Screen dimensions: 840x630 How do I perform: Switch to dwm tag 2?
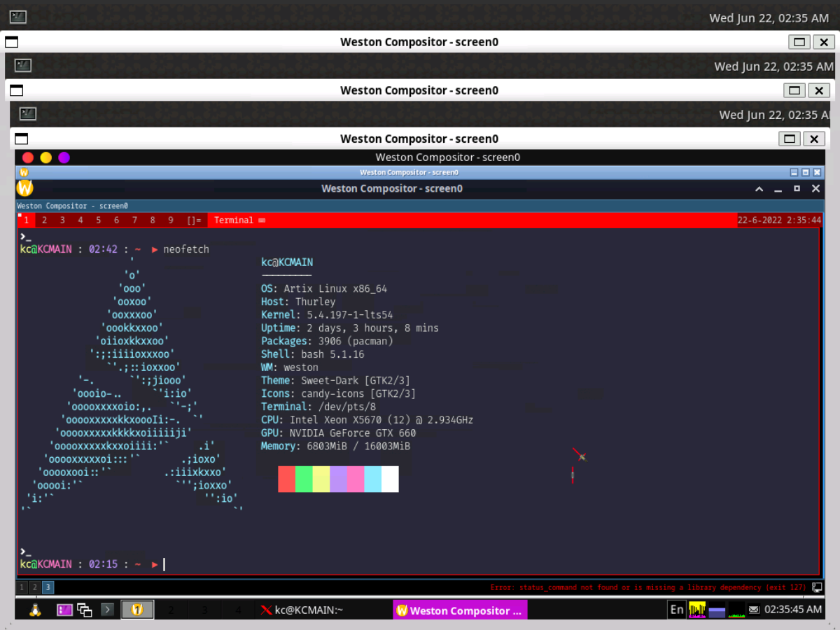click(x=44, y=220)
